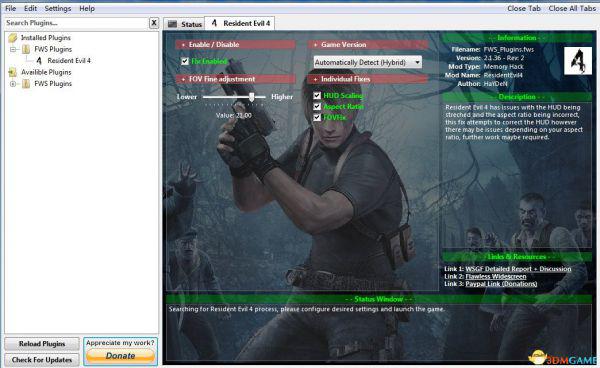Clear the plugin search with X button

point(154,23)
